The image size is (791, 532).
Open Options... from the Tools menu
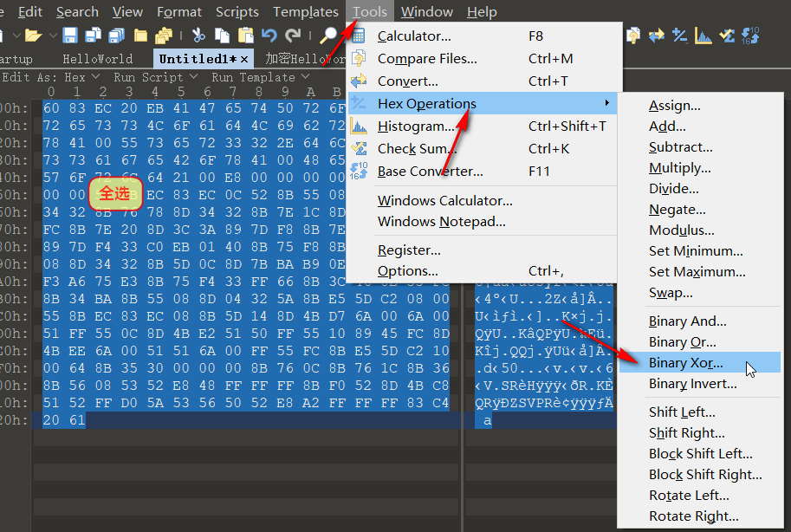coord(483,271)
